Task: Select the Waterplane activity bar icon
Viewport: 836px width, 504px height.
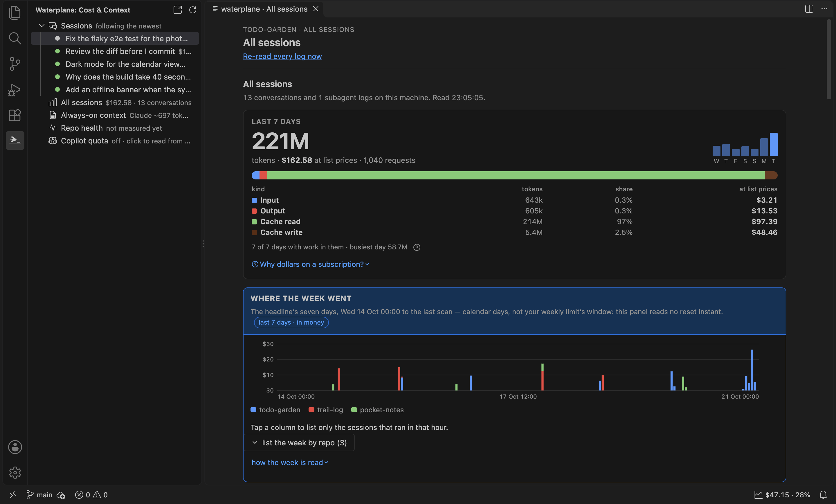Action: [15, 140]
